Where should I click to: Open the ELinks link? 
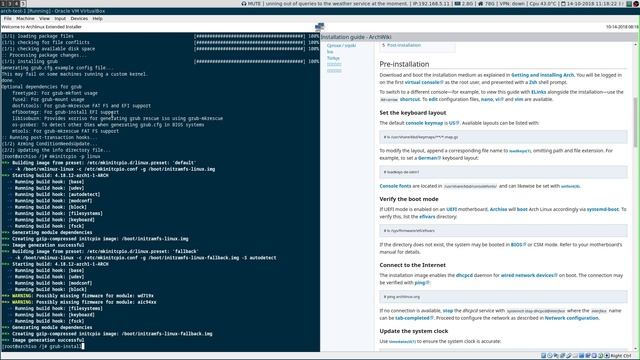coord(538,92)
